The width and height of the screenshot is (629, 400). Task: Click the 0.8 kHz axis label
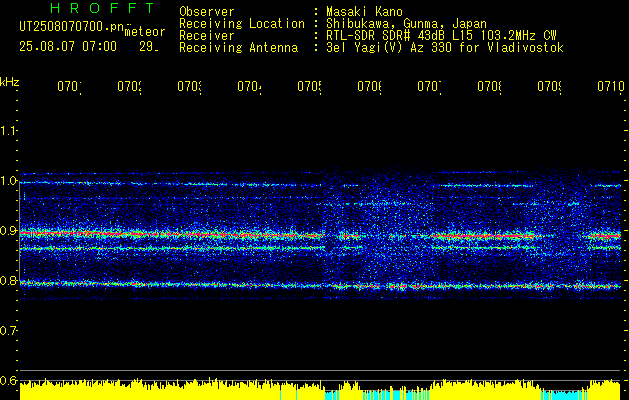[9, 280]
